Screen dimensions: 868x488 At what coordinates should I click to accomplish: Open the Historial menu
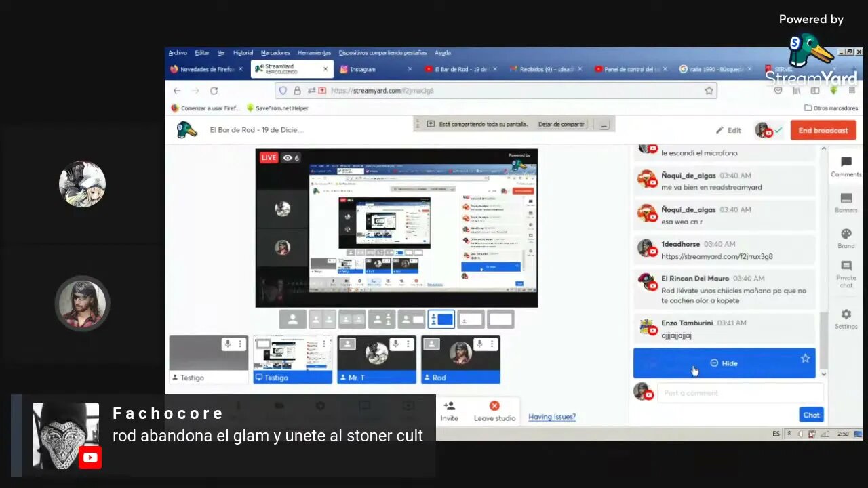(243, 53)
